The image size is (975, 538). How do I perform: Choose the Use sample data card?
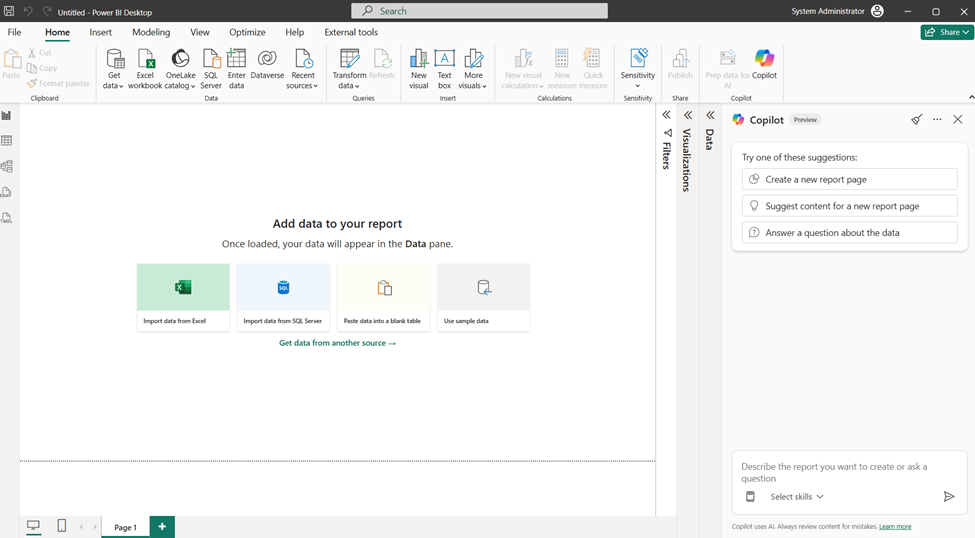pyautogui.click(x=483, y=297)
